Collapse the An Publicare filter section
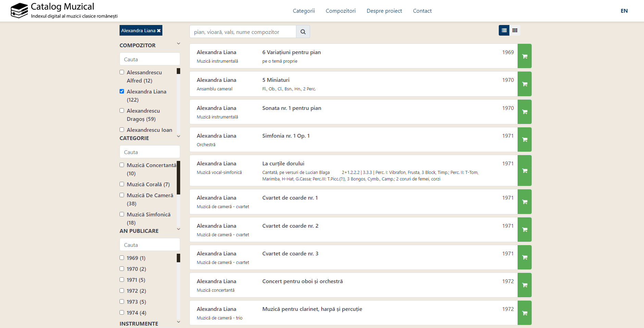This screenshot has width=644, height=328. pyautogui.click(x=178, y=229)
